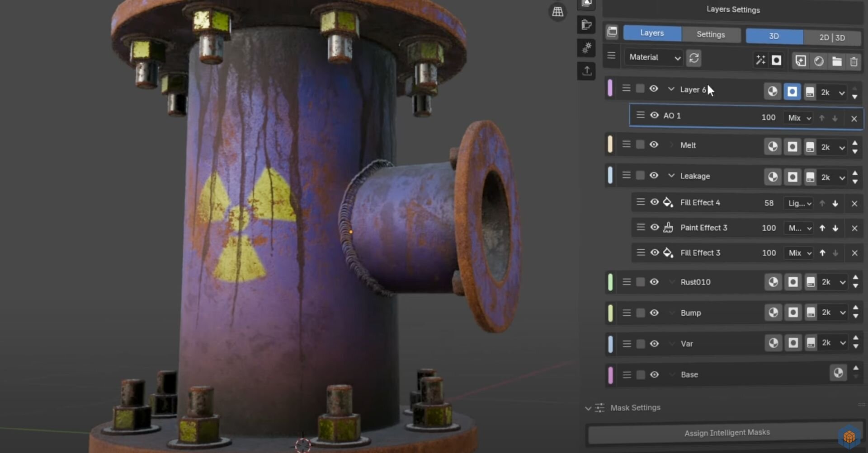
Task: Tick the checkbox on the Var layer
Action: (640, 344)
